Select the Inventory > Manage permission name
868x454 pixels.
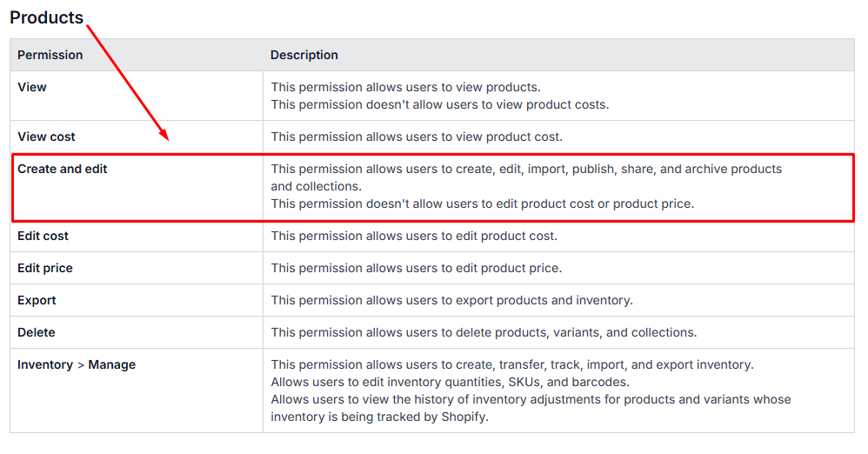tap(77, 364)
